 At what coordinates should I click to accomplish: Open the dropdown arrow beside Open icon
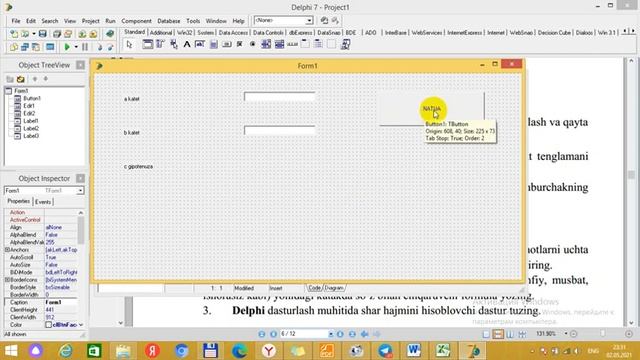point(33,34)
